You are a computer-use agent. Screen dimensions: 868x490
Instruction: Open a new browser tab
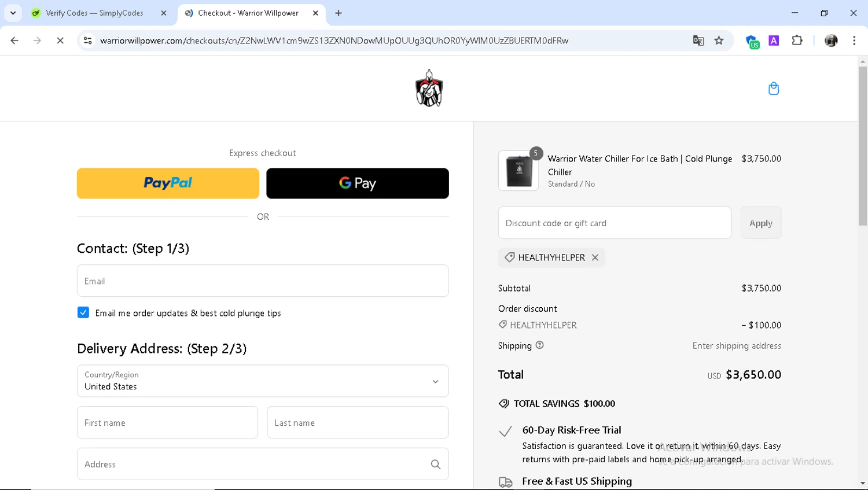pos(339,13)
